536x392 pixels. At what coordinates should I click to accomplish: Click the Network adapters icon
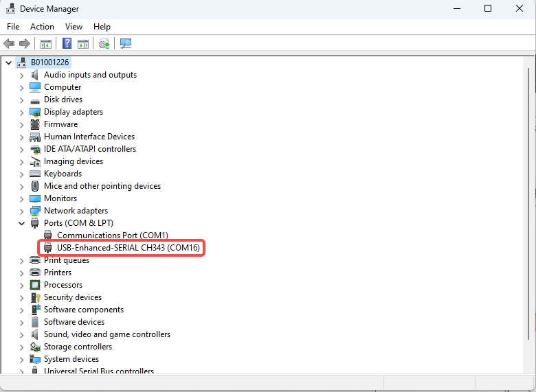[35, 211]
